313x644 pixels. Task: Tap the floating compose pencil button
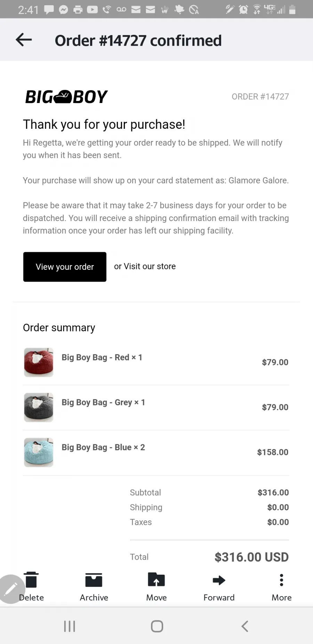[x=11, y=589]
